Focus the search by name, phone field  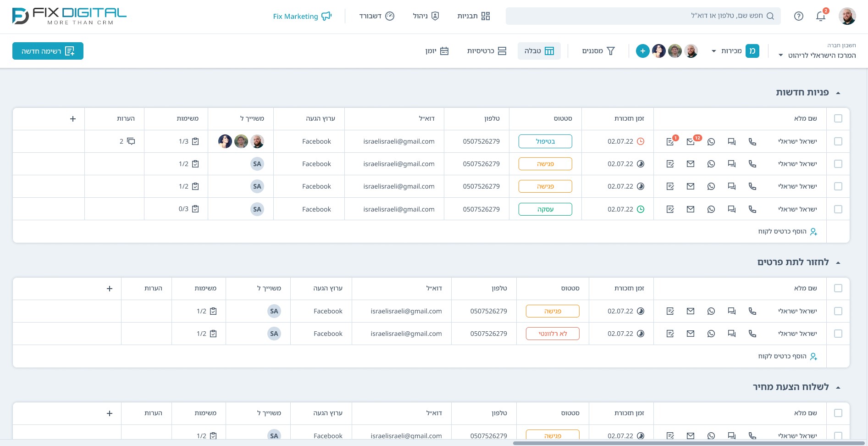coord(643,16)
